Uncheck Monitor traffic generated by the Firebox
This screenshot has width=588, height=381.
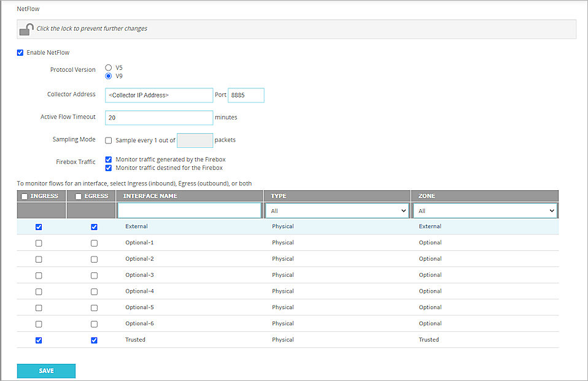coord(109,160)
